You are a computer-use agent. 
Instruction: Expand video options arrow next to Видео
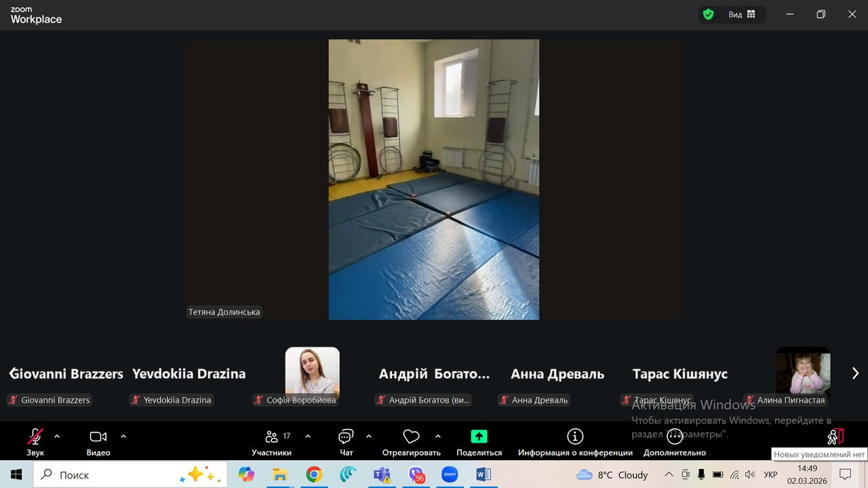(123, 436)
